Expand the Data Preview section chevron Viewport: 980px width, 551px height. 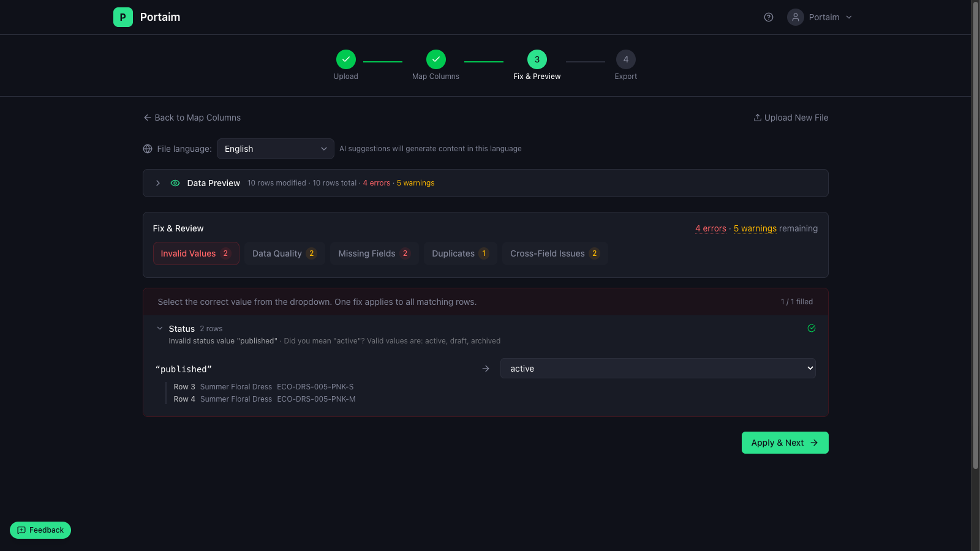click(158, 183)
